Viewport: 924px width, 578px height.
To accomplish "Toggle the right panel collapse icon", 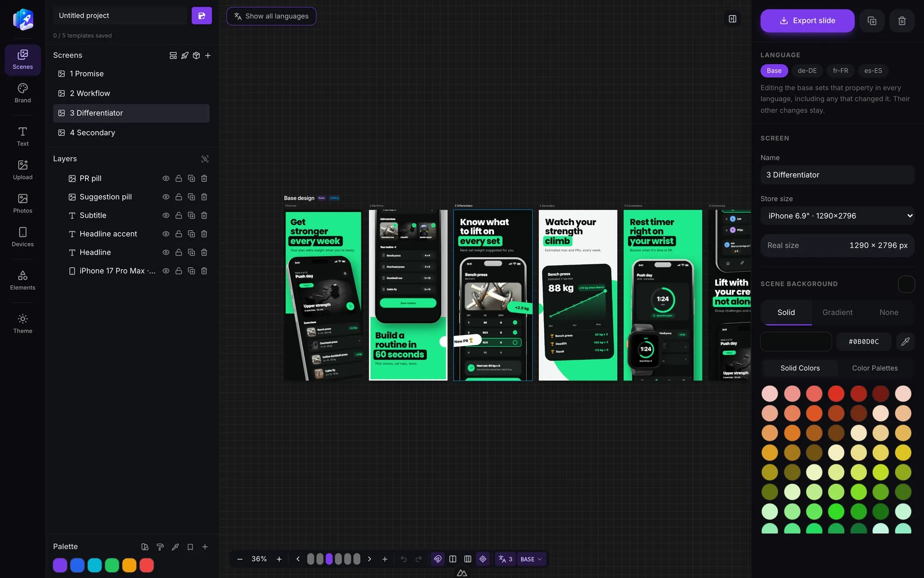I will point(732,19).
